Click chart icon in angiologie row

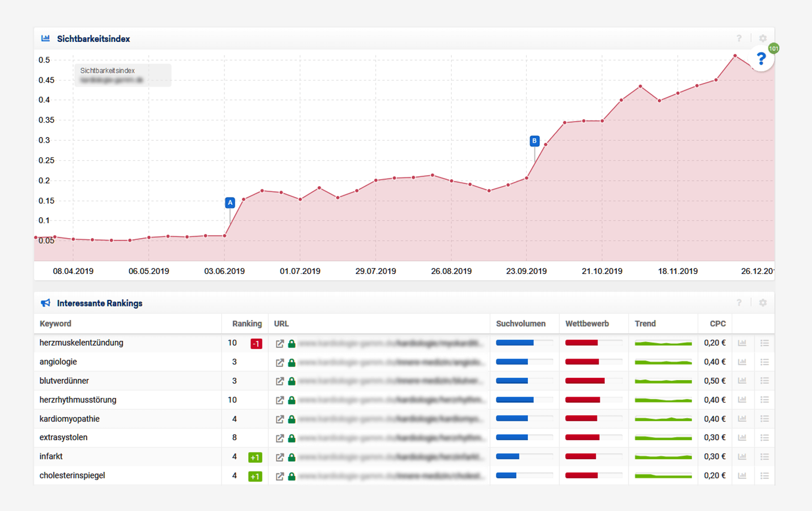(x=742, y=362)
